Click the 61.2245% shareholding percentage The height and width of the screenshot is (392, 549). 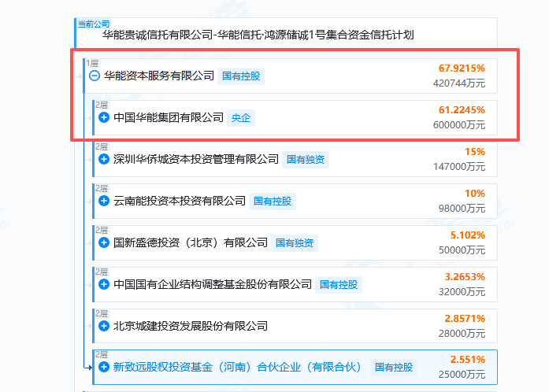462,110
